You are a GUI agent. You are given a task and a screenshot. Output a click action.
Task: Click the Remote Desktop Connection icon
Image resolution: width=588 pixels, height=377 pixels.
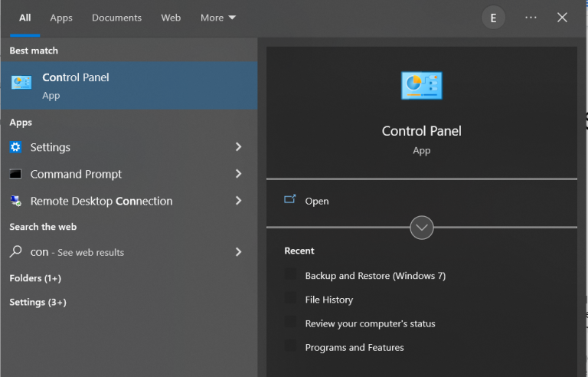pos(15,201)
